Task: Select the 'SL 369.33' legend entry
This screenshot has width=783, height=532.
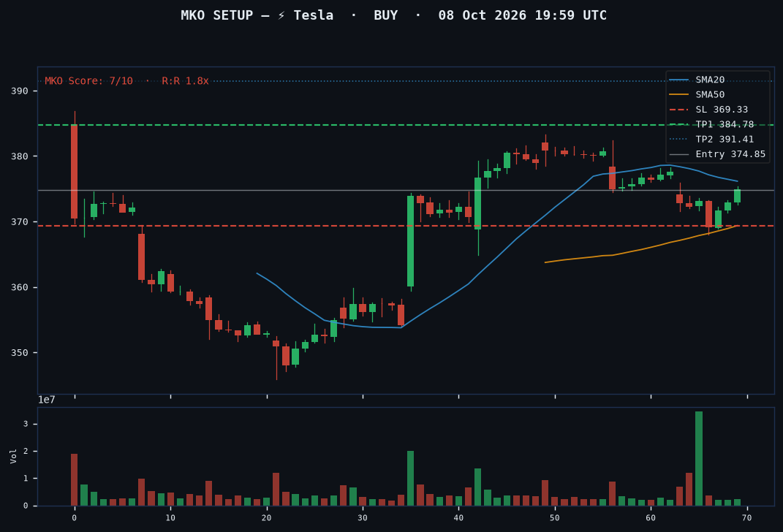Action: pos(708,110)
